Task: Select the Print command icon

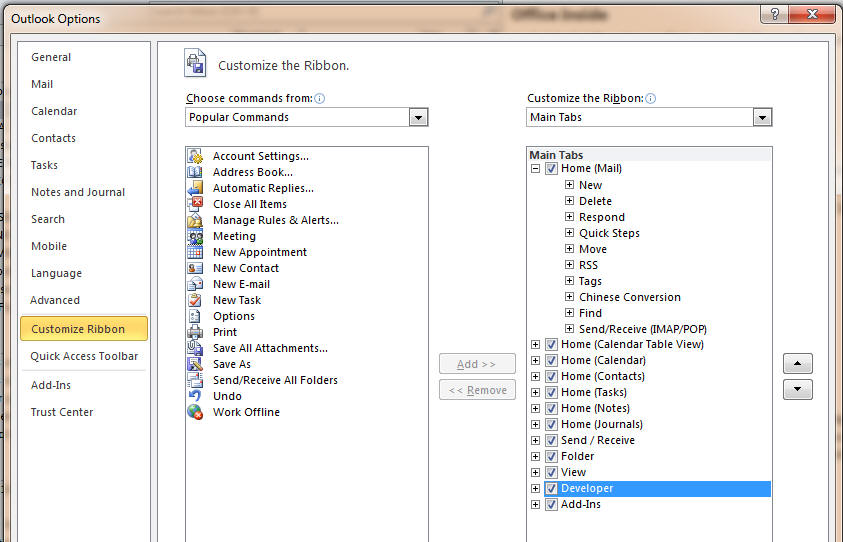Action: point(195,332)
